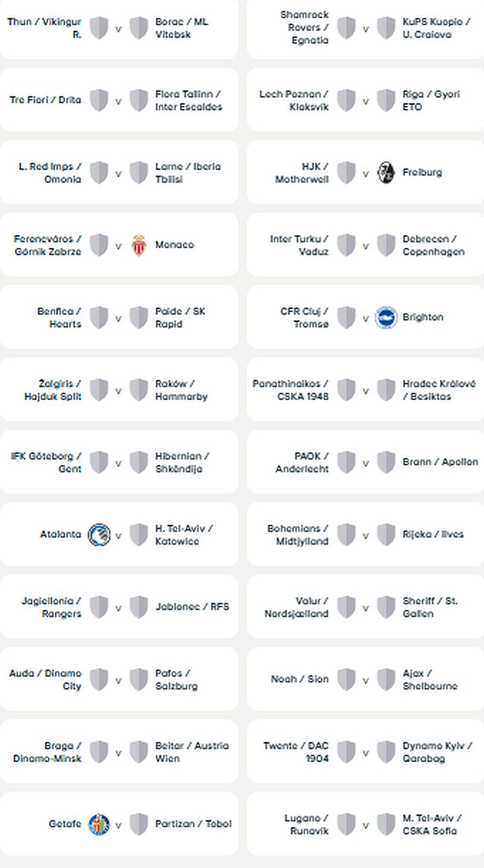Open Dynamo Kyiv / Qarabag team link
This screenshot has height=868, width=484.
[x=437, y=752]
